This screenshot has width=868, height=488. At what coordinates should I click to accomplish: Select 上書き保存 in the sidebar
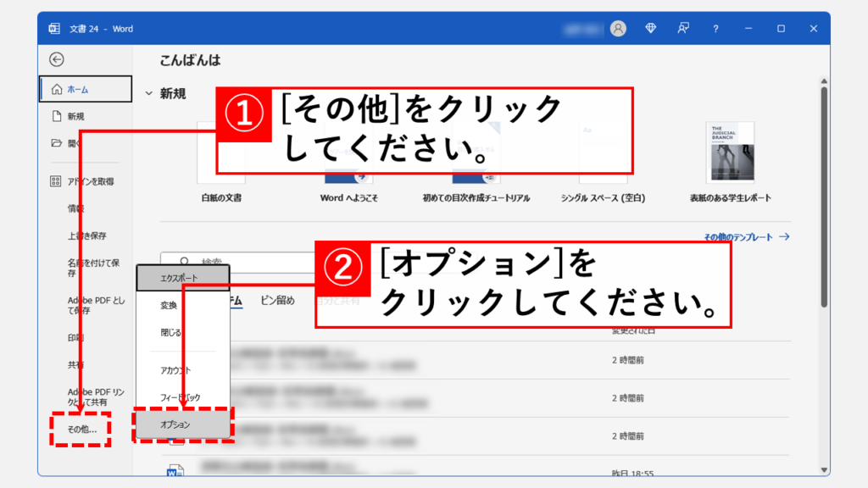click(x=87, y=236)
